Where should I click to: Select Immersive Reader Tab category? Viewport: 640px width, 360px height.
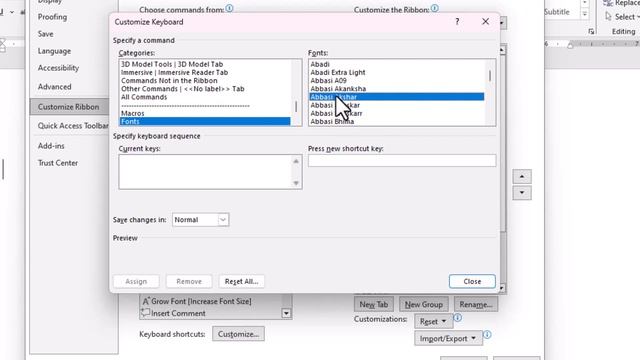click(205, 72)
